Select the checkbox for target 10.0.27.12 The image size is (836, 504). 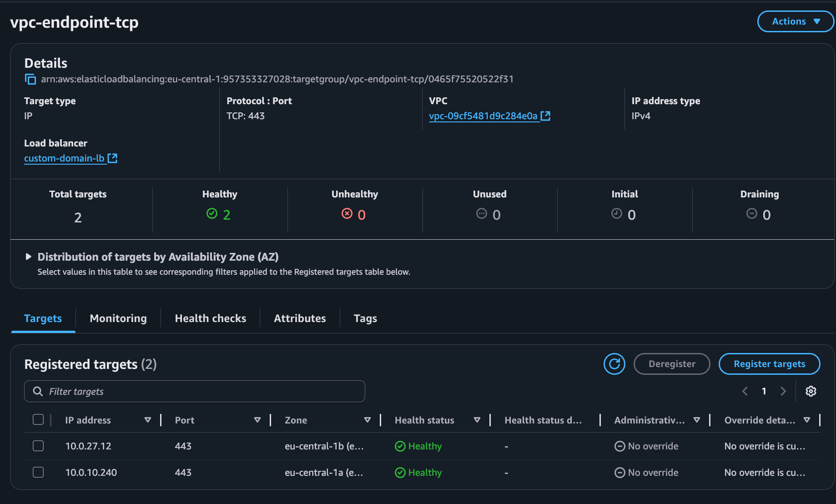(x=38, y=446)
